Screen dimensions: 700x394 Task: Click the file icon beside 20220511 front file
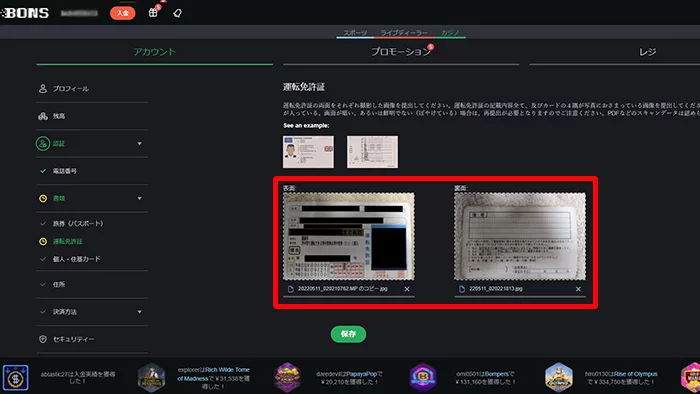coord(291,289)
